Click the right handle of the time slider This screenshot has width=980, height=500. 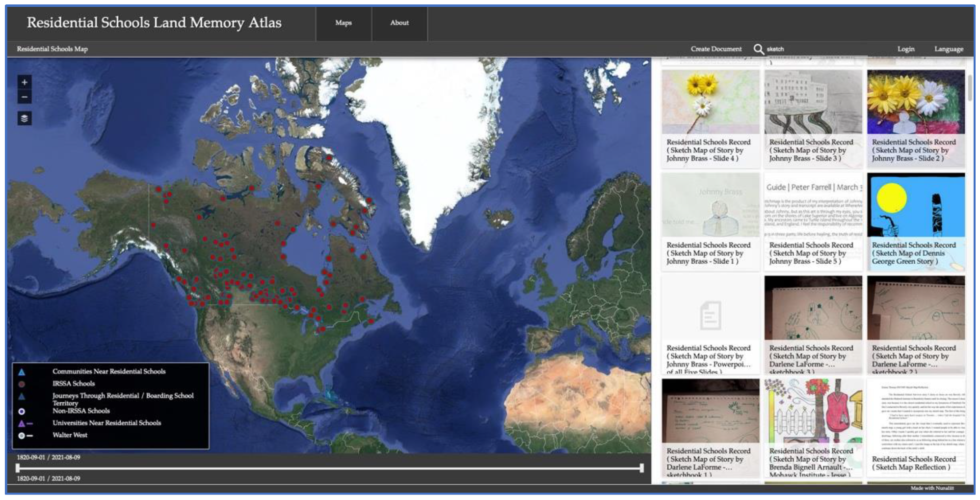(641, 468)
